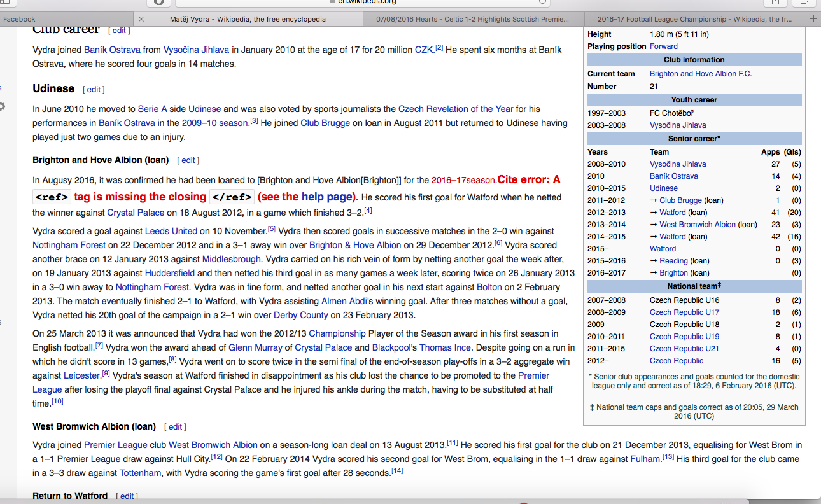This screenshot has width=821, height=504.
Task: Open the Thomas Ince link
Action: click(445, 348)
